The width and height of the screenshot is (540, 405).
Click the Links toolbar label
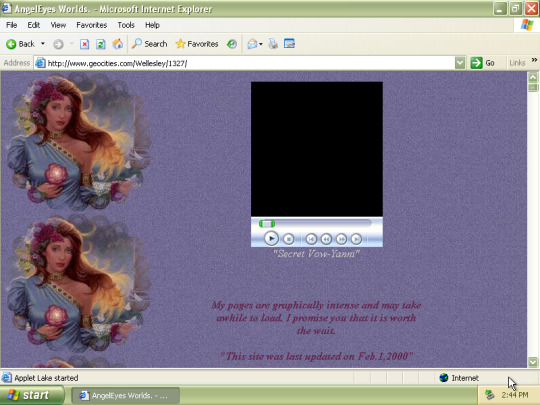pyautogui.click(x=517, y=63)
